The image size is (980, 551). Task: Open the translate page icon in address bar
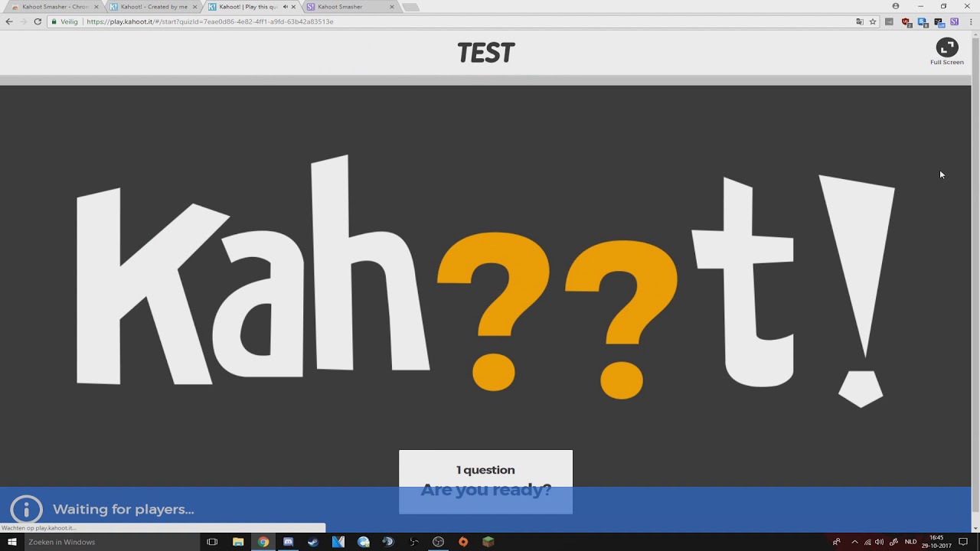(860, 21)
